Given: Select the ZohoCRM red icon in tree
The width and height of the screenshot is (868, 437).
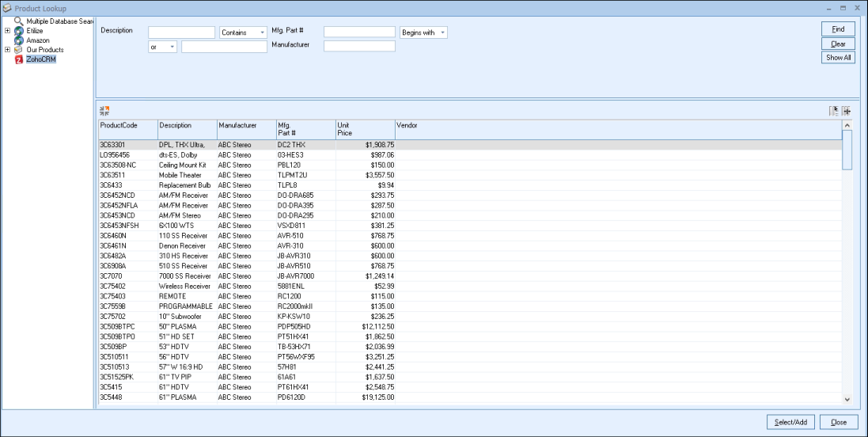Looking at the screenshot, I should click(x=20, y=59).
